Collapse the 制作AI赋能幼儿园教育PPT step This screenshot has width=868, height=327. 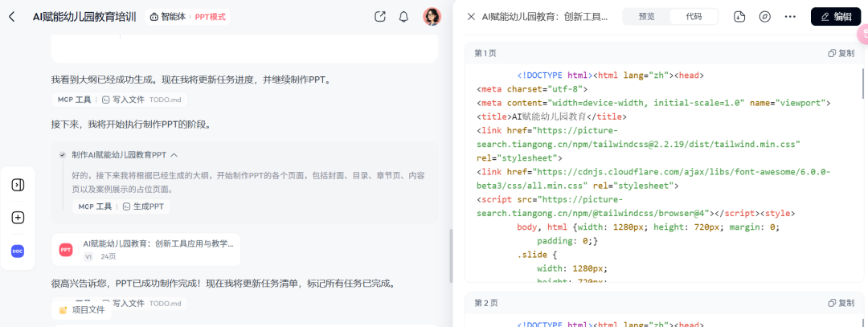coord(174,155)
